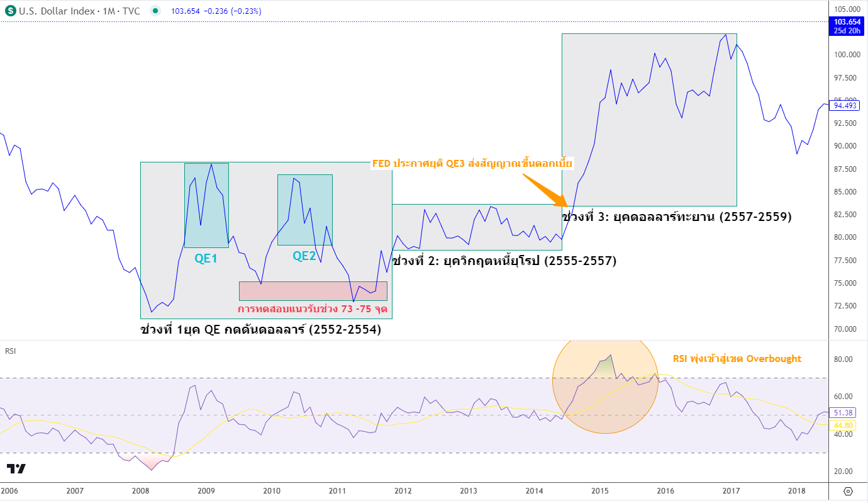Select the QE2 text label

pyautogui.click(x=304, y=256)
